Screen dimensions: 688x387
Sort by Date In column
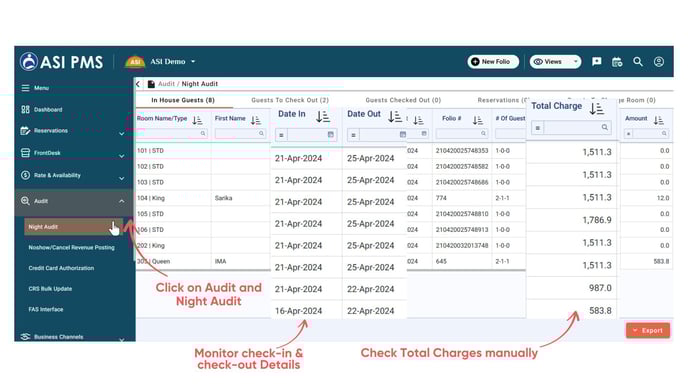point(323,116)
